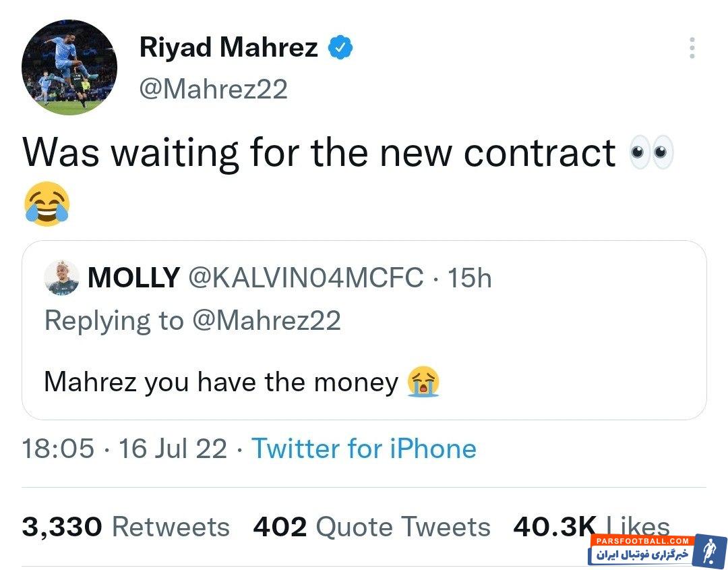Open the MOLLY display name

133,277
